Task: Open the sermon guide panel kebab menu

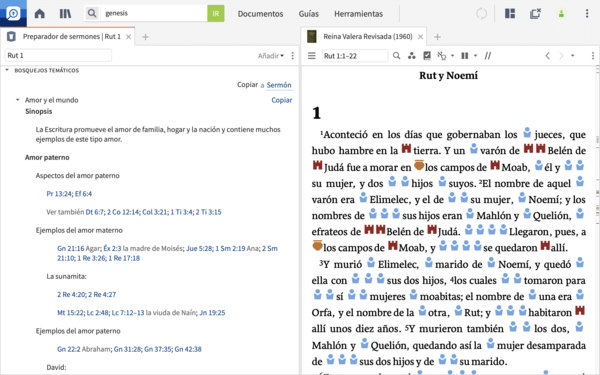Action: [x=293, y=56]
